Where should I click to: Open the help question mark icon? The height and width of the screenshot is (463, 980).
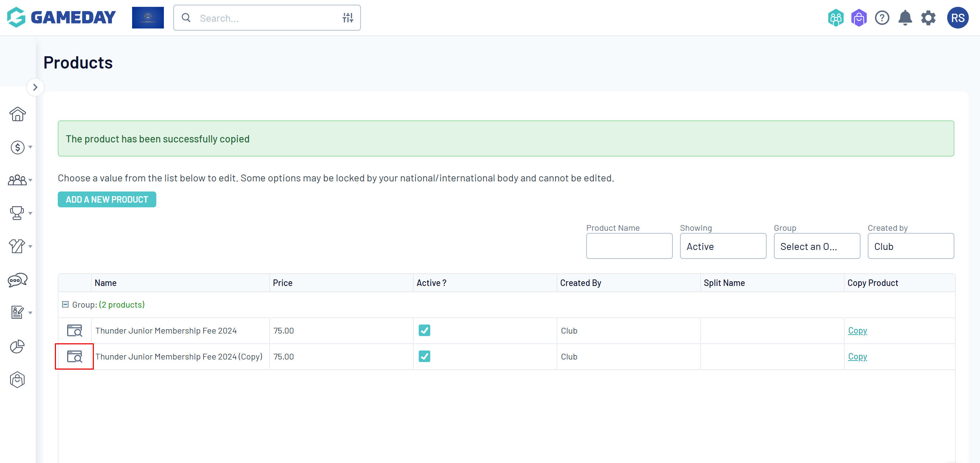[x=882, y=18]
